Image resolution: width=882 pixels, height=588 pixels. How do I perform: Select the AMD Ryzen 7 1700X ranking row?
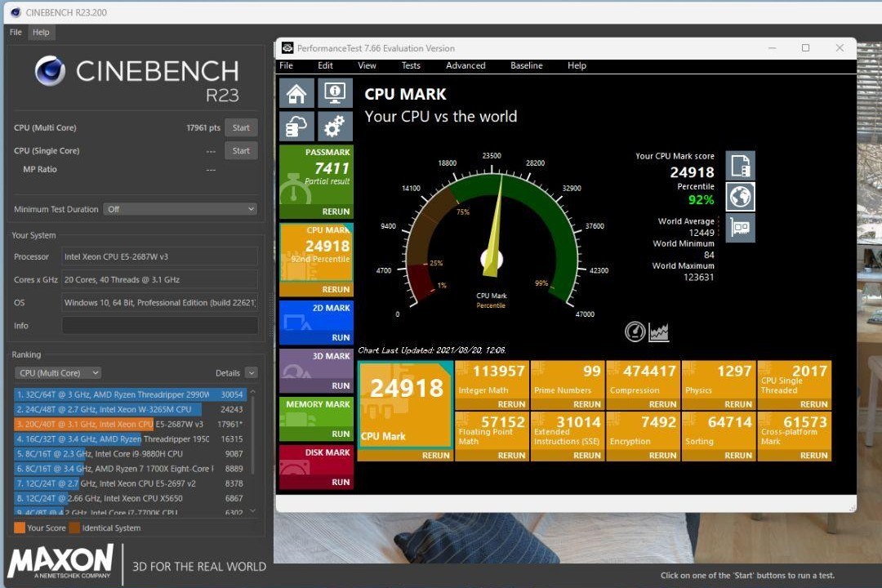click(129, 468)
